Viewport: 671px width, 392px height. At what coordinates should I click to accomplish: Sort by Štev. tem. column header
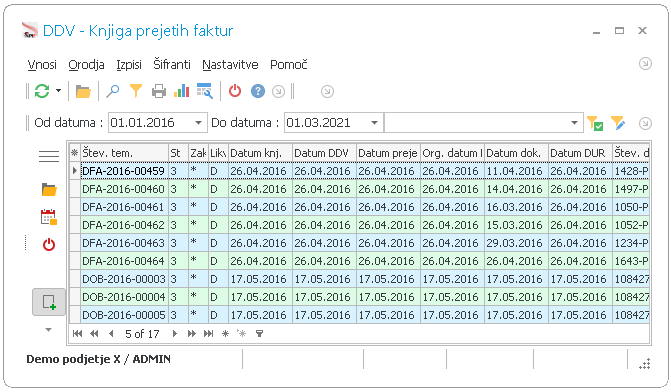pyautogui.click(x=125, y=153)
